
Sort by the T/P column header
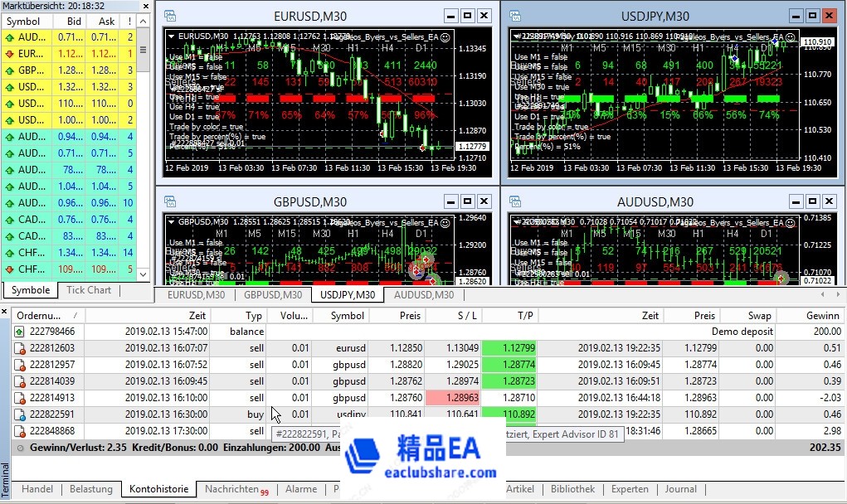pyautogui.click(x=510, y=316)
